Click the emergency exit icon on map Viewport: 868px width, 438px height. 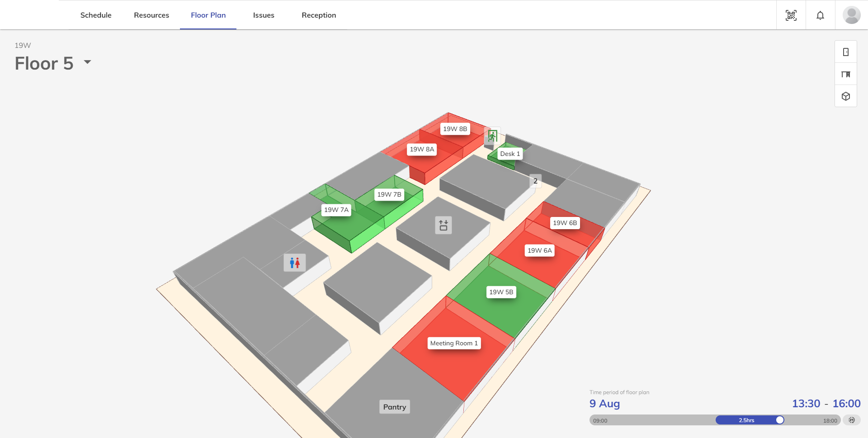[492, 136]
